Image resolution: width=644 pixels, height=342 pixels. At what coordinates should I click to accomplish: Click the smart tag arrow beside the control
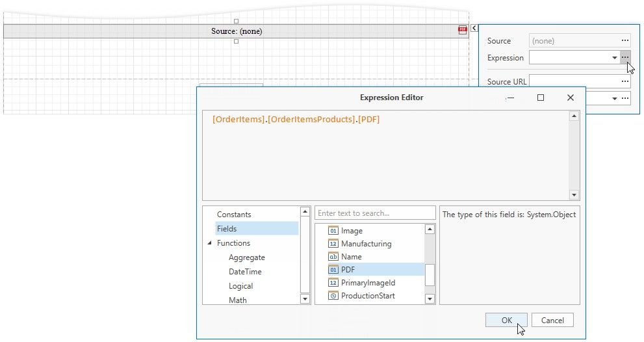click(x=474, y=28)
